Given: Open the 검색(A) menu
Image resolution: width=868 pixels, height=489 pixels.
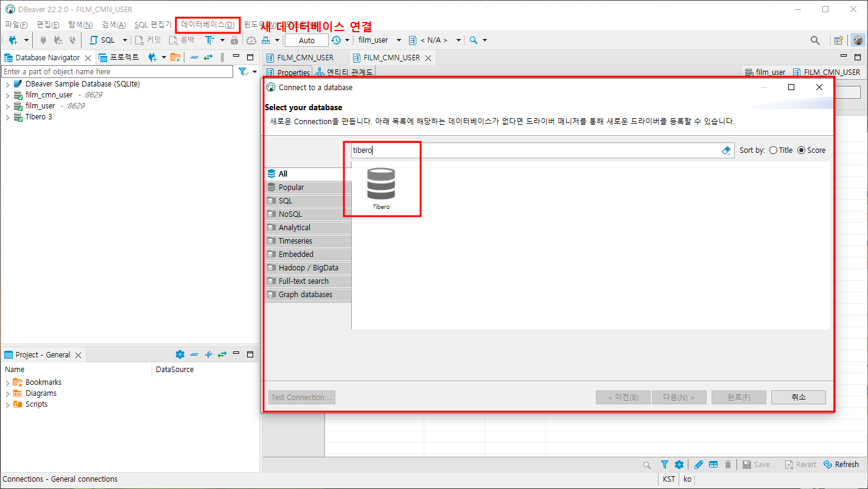Looking at the screenshot, I should coord(114,24).
